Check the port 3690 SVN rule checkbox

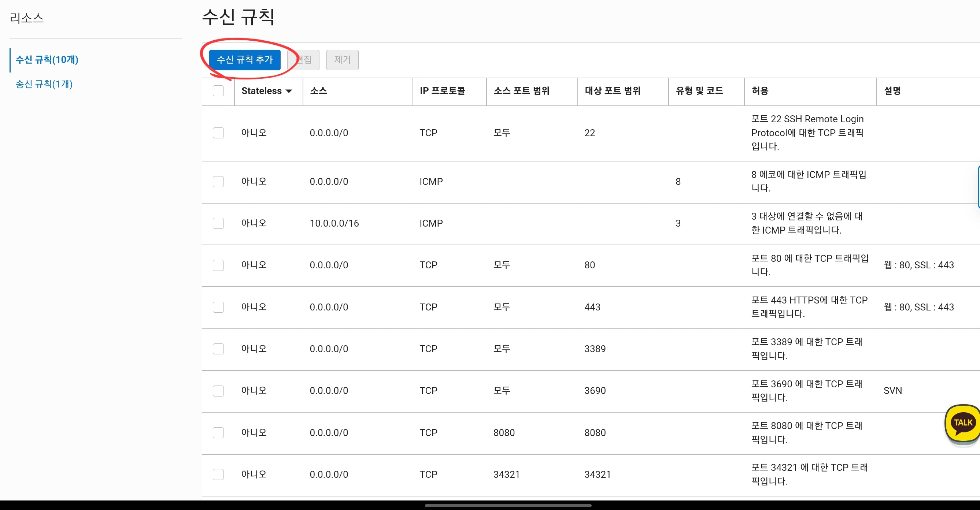(218, 391)
